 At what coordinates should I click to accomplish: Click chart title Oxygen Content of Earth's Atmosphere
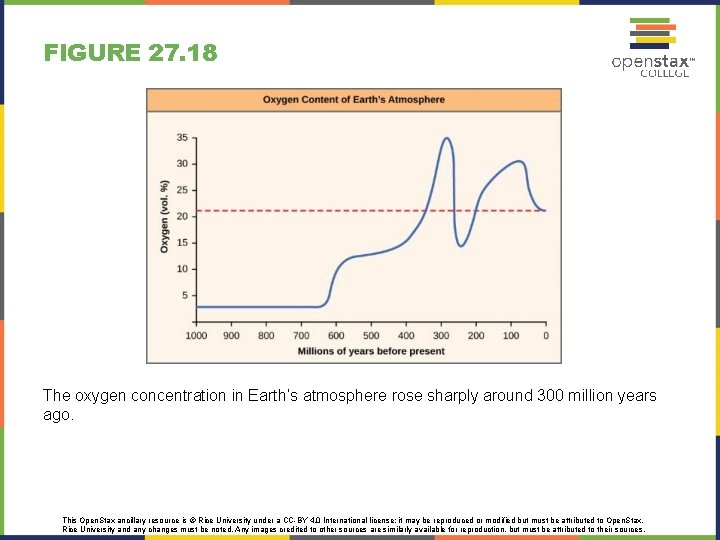[x=354, y=100]
